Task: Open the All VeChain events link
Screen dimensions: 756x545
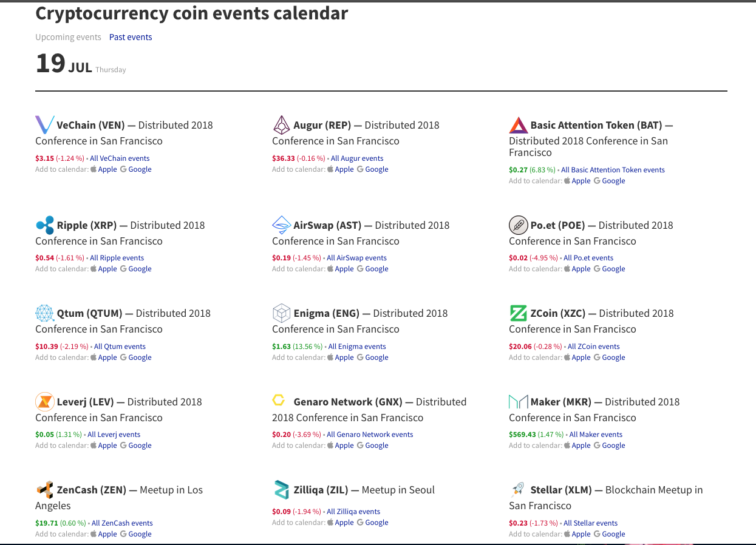Action: (120, 158)
